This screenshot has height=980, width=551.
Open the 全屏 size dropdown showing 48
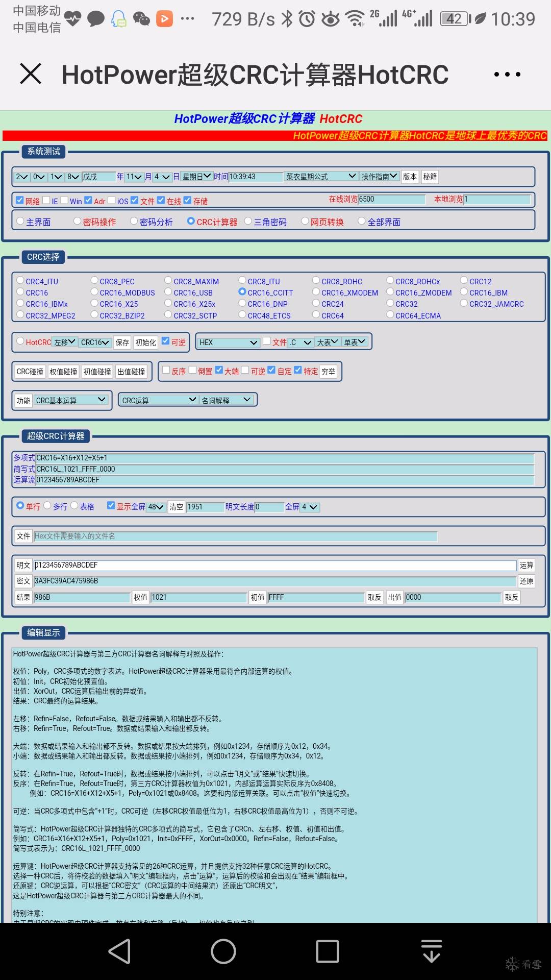(x=156, y=507)
